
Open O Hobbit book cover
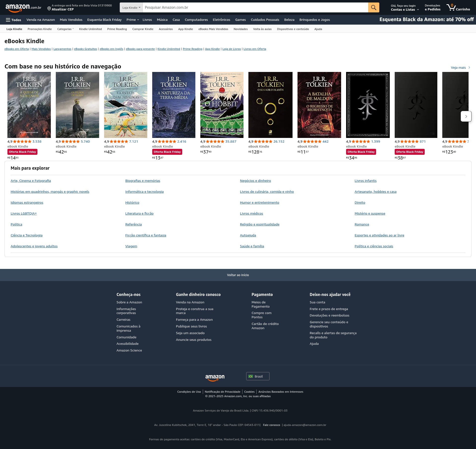tap(222, 105)
